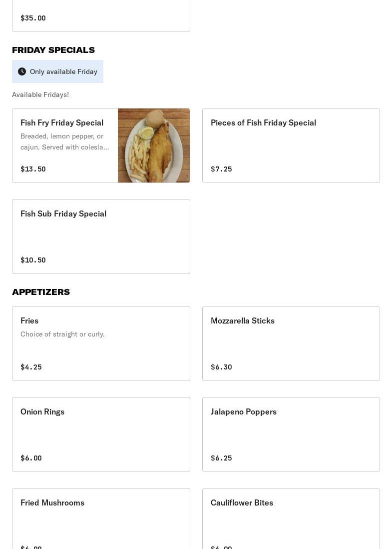Click the Friday Specials section heading
This screenshot has height=549, width=392.
click(53, 50)
